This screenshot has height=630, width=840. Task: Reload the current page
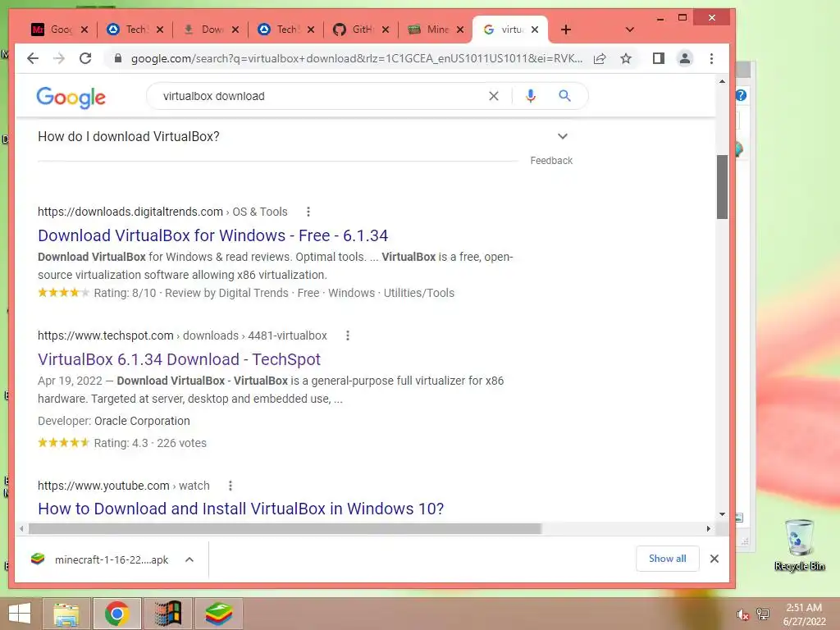click(85, 58)
